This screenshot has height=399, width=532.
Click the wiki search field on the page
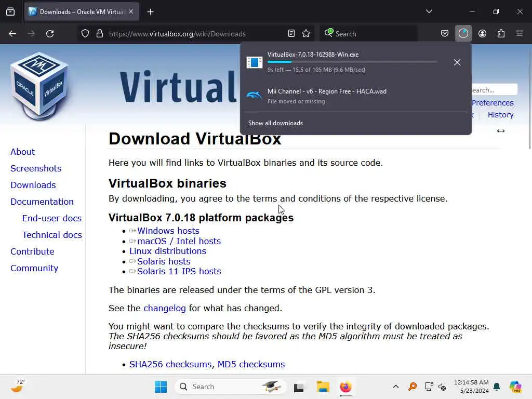click(495, 90)
